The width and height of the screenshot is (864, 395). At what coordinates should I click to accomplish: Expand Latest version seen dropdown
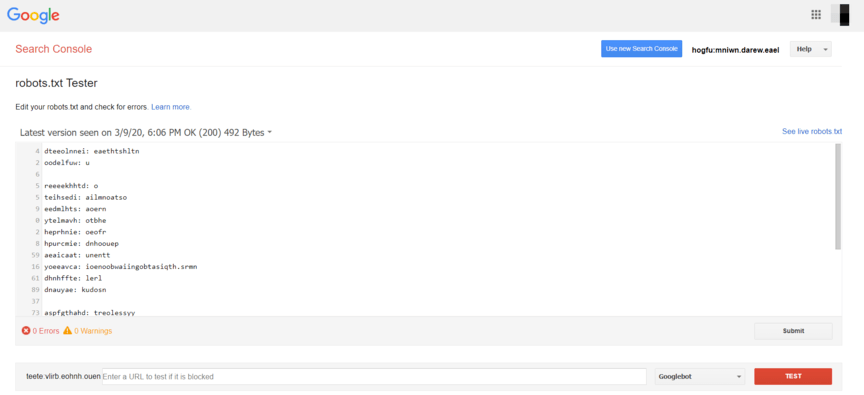(x=146, y=133)
